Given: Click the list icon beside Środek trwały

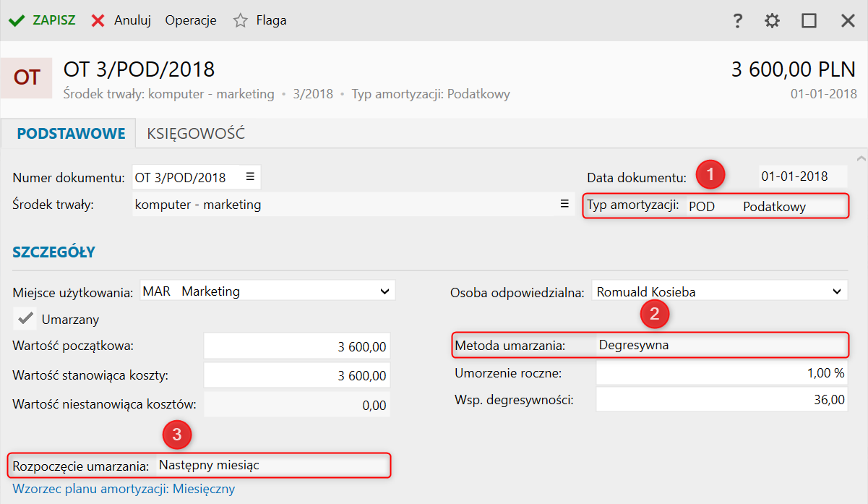Looking at the screenshot, I should click(x=565, y=205).
